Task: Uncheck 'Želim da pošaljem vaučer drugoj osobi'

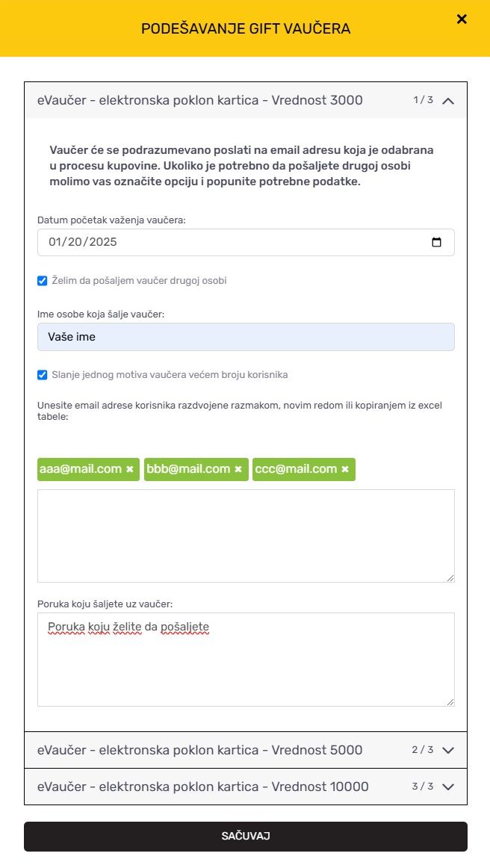Action: [x=42, y=281]
